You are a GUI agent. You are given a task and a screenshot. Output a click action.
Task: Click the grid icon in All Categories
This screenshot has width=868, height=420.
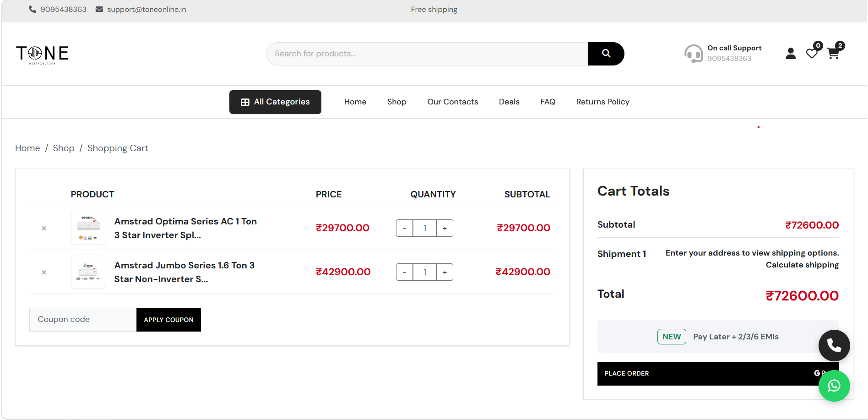coord(245,102)
